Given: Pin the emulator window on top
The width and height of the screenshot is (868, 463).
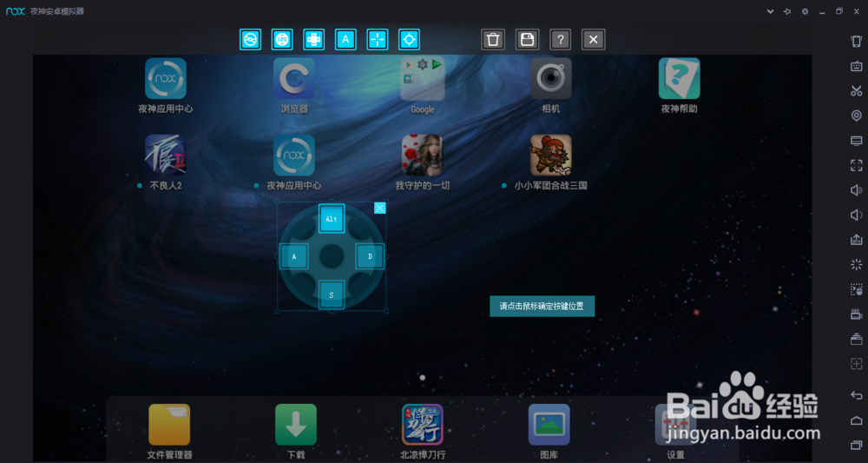Looking at the screenshot, I should click(x=787, y=11).
